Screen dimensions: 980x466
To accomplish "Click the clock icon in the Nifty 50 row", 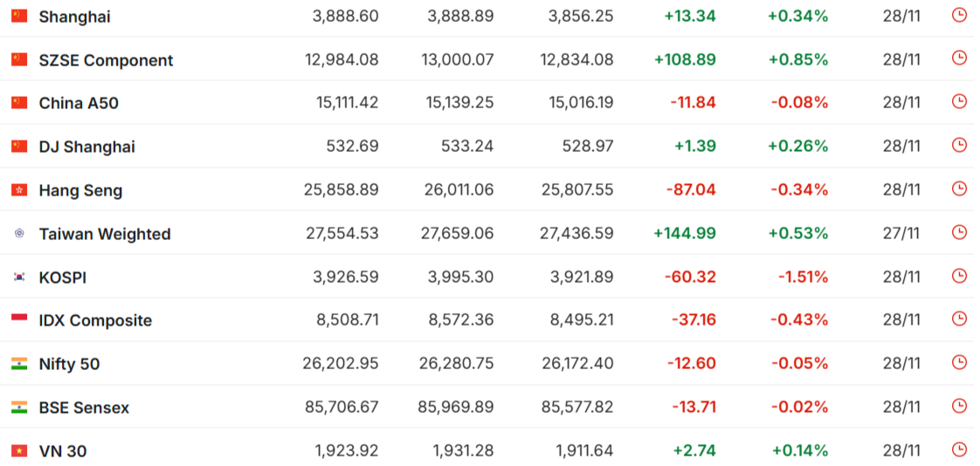I will 959,362.
